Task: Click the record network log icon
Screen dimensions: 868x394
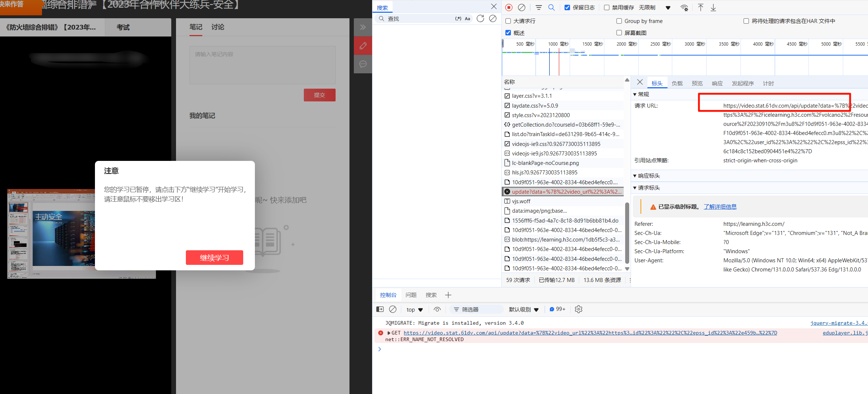Action: tap(509, 7)
